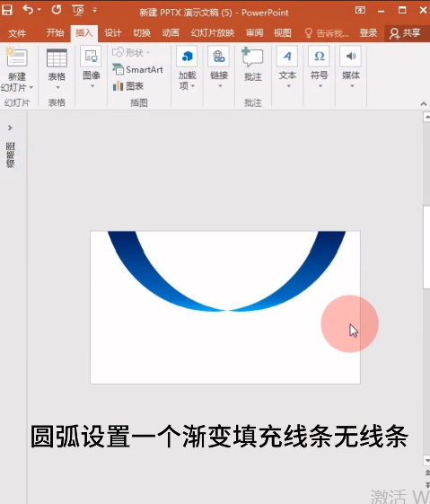Switch to the 开始 tab

[x=55, y=32]
